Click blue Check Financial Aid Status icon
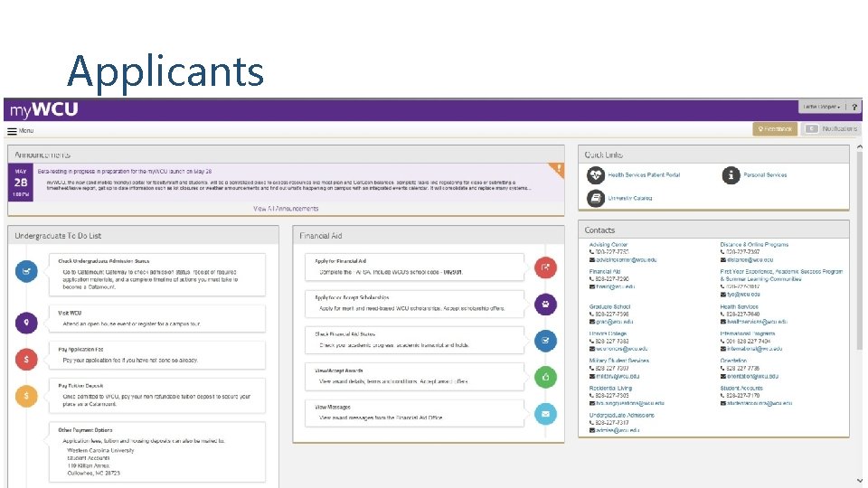 [x=545, y=341]
